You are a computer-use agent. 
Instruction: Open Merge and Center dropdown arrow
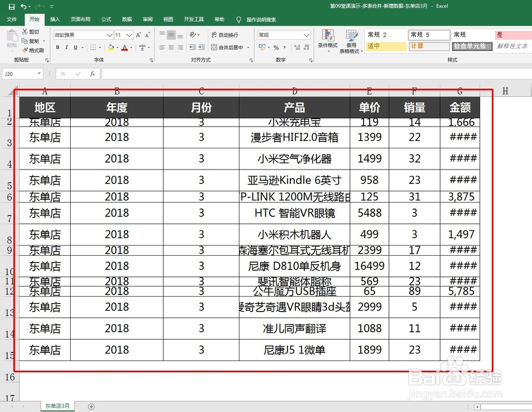click(x=248, y=47)
